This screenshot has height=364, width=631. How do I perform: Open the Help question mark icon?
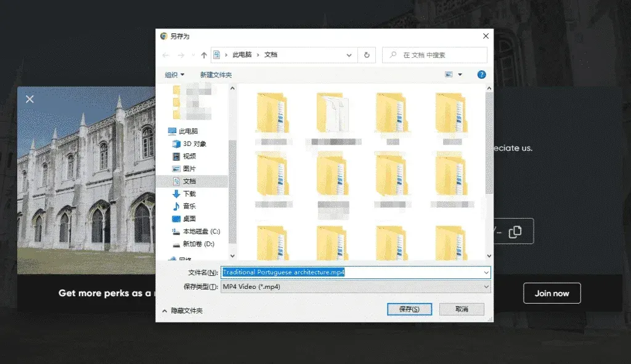[481, 75]
